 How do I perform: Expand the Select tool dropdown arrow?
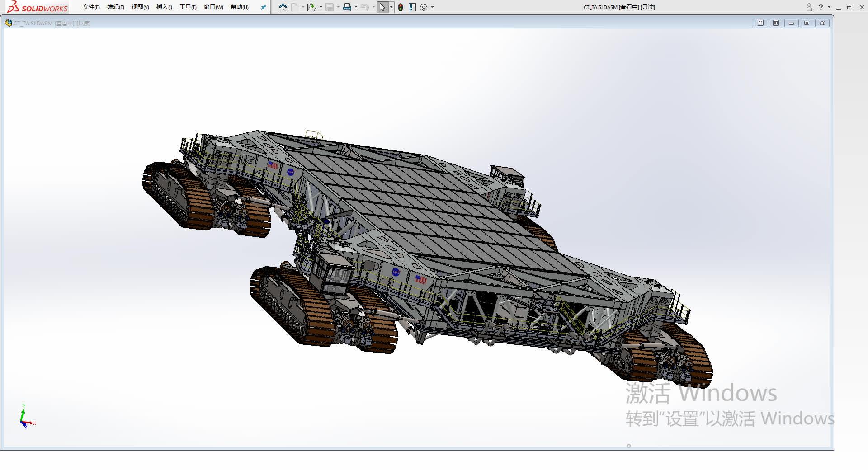(392, 7)
